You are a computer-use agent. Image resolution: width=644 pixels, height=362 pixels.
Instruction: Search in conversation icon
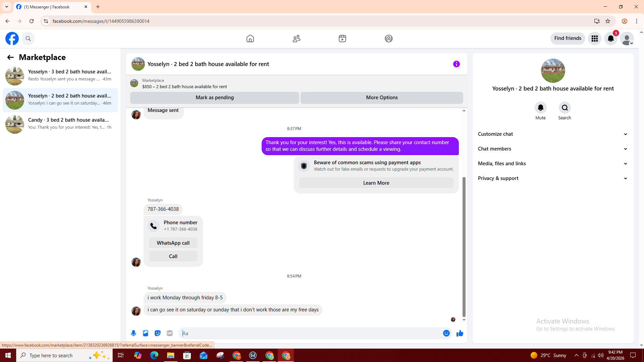pyautogui.click(x=565, y=108)
